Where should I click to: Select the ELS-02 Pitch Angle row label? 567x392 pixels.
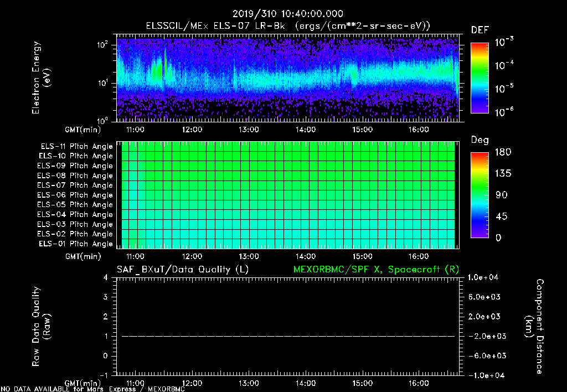[x=75, y=234]
